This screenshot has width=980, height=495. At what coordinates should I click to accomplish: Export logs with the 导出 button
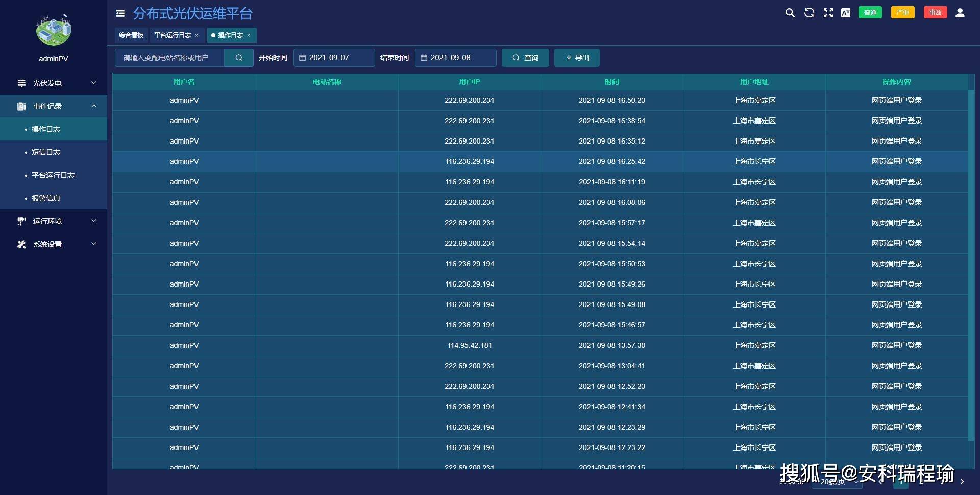click(577, 58)
